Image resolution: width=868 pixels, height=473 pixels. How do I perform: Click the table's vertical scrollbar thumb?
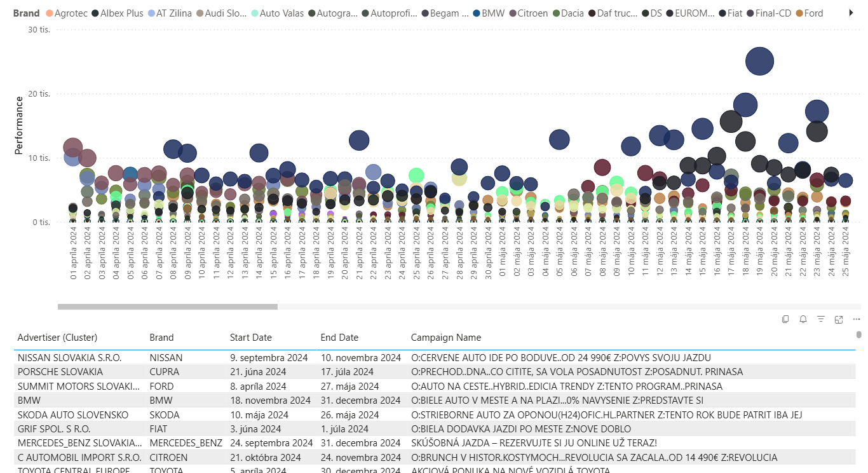tap(859, 334)
